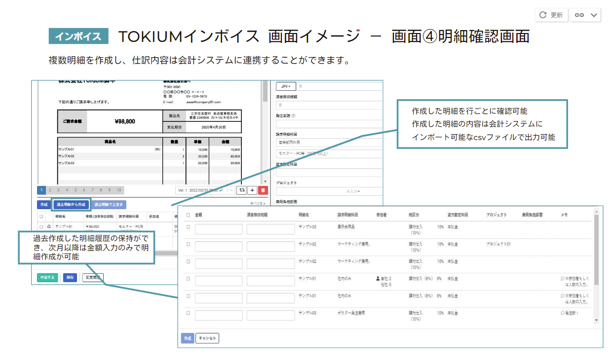
Task: Open the JPY currency dropdown
Action: 285,86
